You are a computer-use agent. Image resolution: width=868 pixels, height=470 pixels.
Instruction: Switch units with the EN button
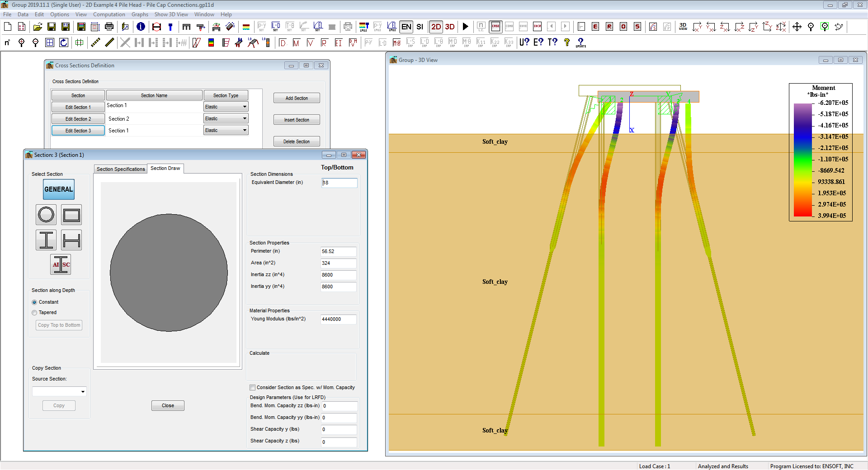coord(406,27)
